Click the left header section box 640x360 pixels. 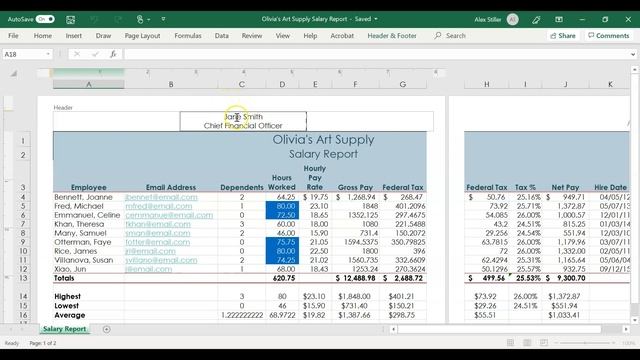[116, 121]
